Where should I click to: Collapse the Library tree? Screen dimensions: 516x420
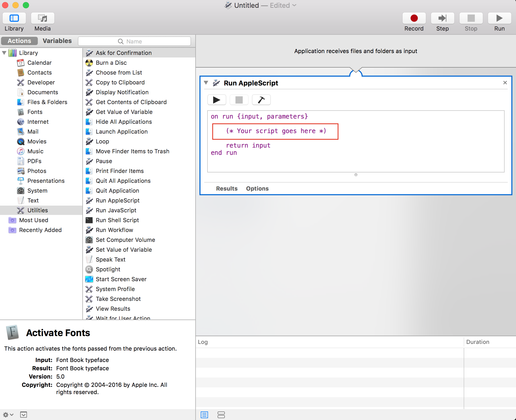tap(4, 53)
